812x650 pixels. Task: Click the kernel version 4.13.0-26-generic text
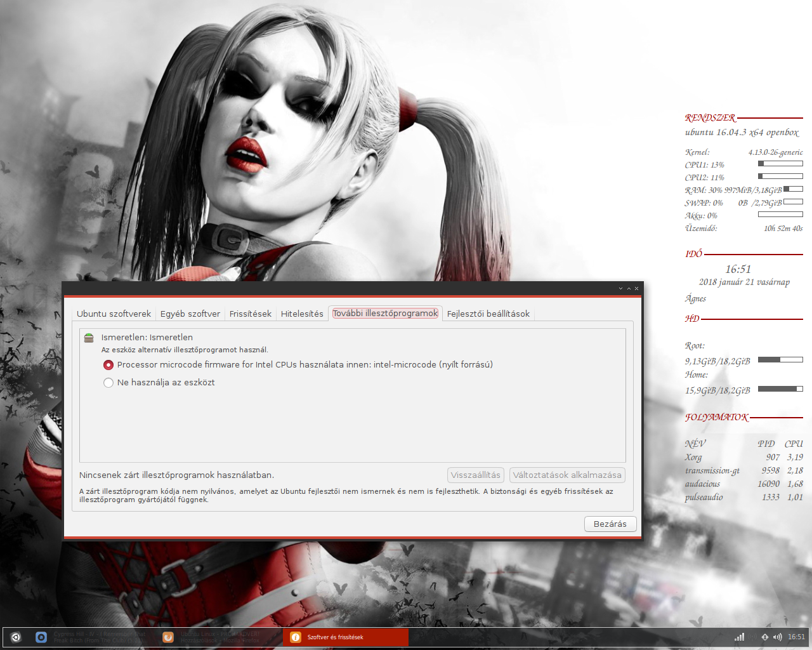(x=775, y=152)
